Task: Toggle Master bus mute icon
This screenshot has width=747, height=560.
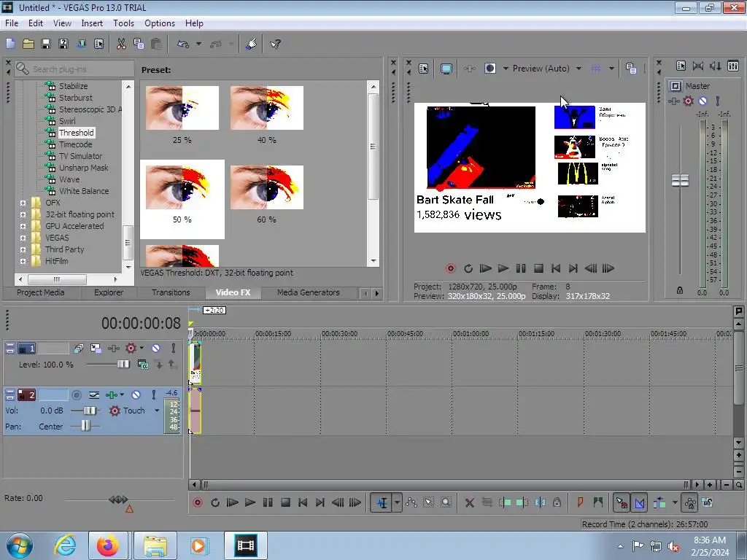Action: point(703,101)
